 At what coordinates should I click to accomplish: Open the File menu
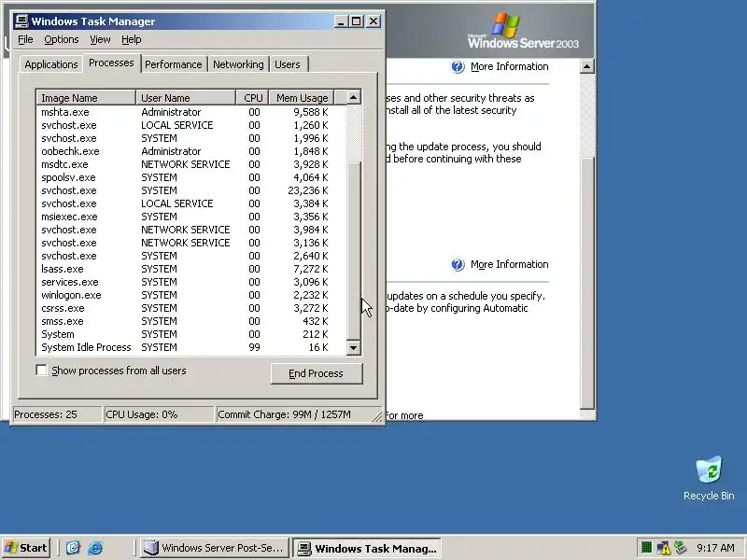[x=25, y=39]
